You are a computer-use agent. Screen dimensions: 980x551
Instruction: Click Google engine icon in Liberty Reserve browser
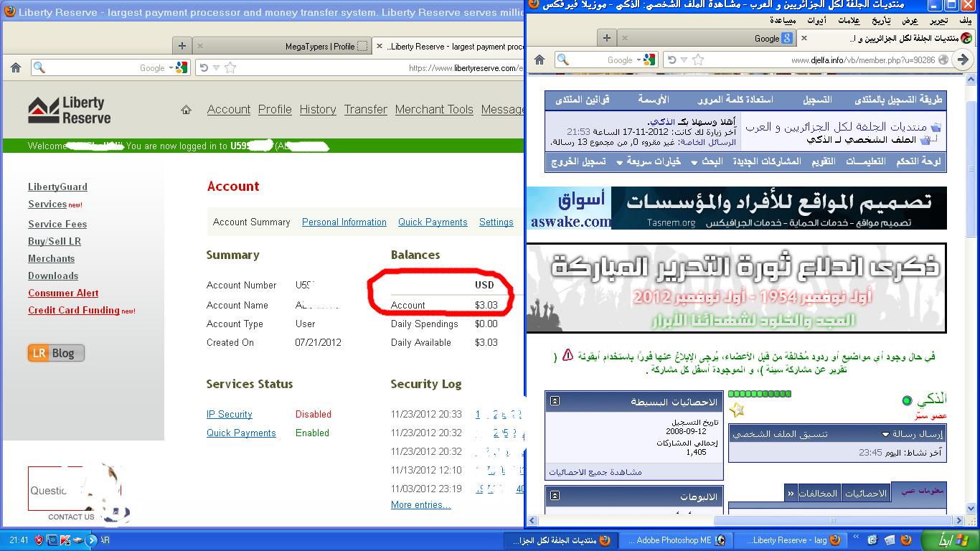[181, 67]
